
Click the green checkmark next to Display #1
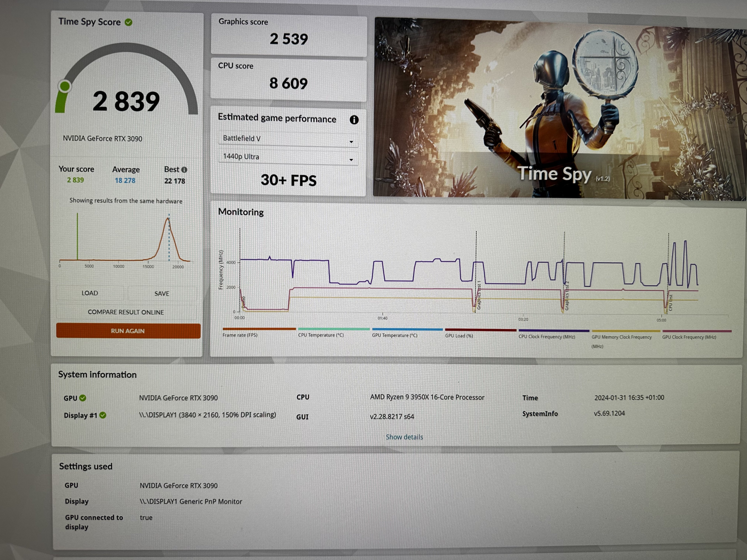click(x=103, y=415)
